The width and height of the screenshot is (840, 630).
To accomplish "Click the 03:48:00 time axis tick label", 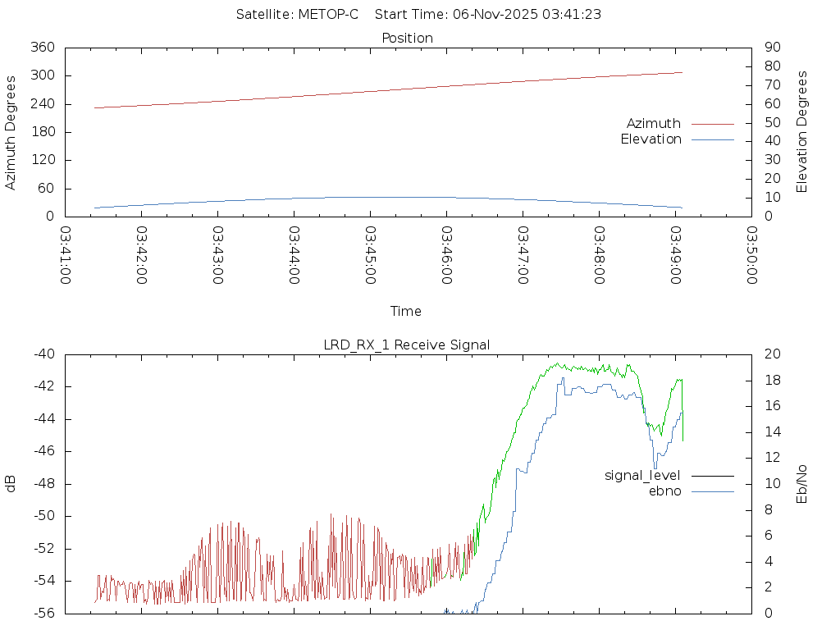I will (600, 254).
